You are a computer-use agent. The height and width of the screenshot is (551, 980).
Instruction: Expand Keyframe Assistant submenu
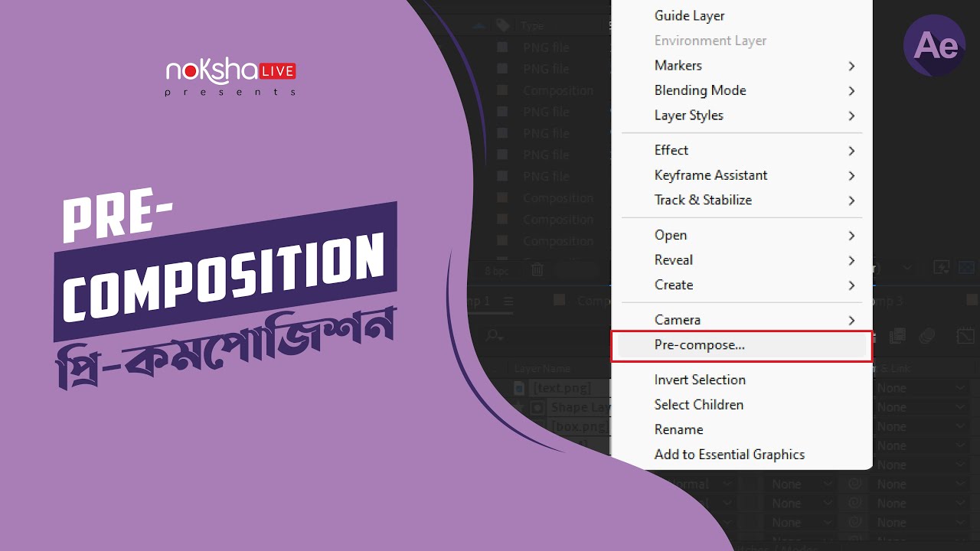pyautogui.click(x=741, y=175)
